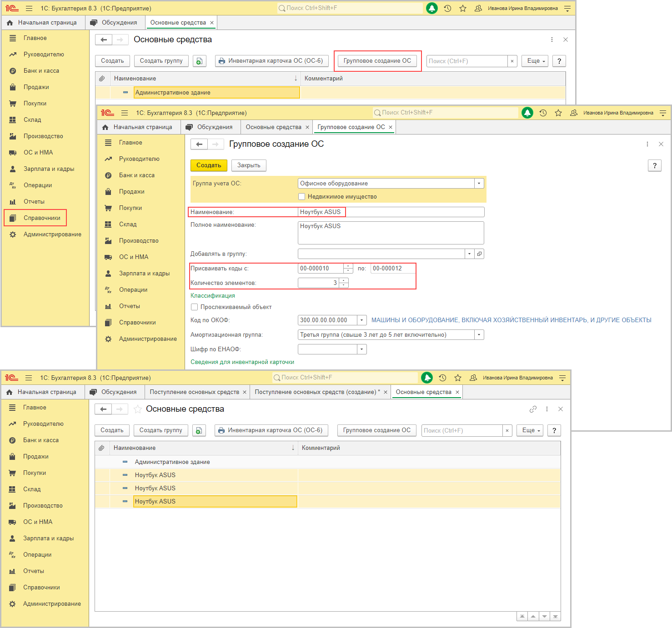Select Административное здание row in bottom list

coord(327,462)
